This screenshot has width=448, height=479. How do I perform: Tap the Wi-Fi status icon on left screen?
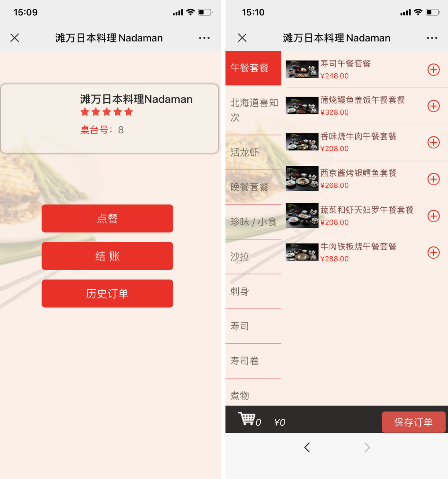190,12
